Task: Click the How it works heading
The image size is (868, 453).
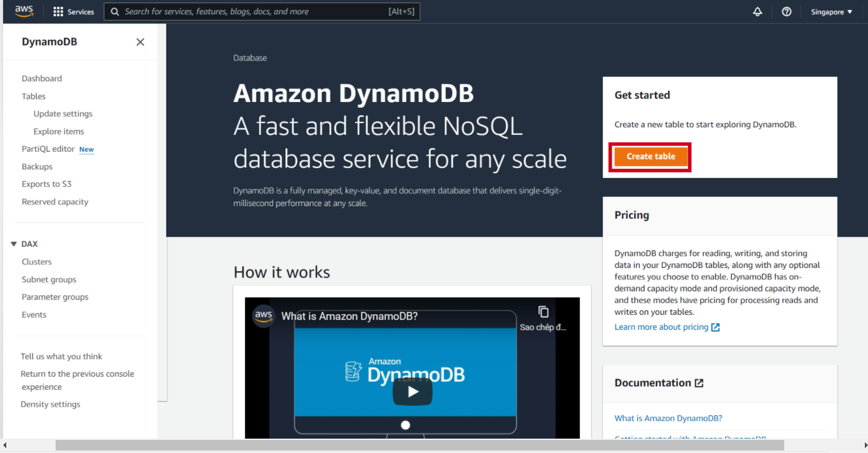Action: (282, 272)
